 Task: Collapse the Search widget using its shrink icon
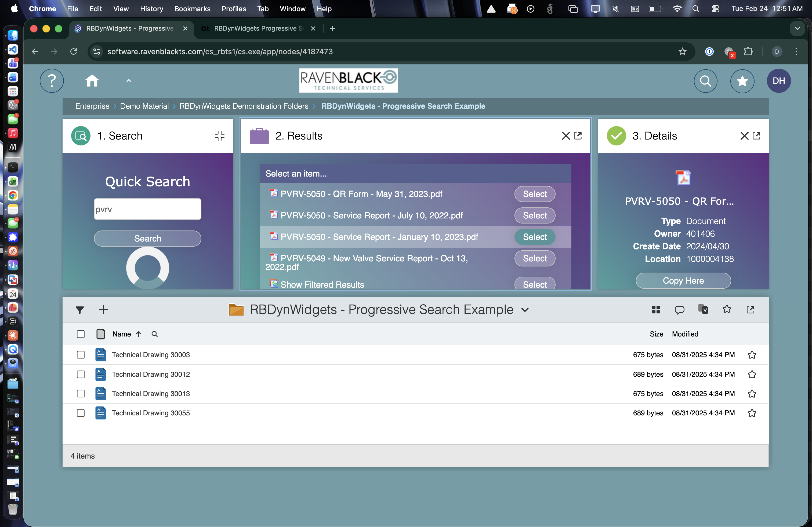219,135
